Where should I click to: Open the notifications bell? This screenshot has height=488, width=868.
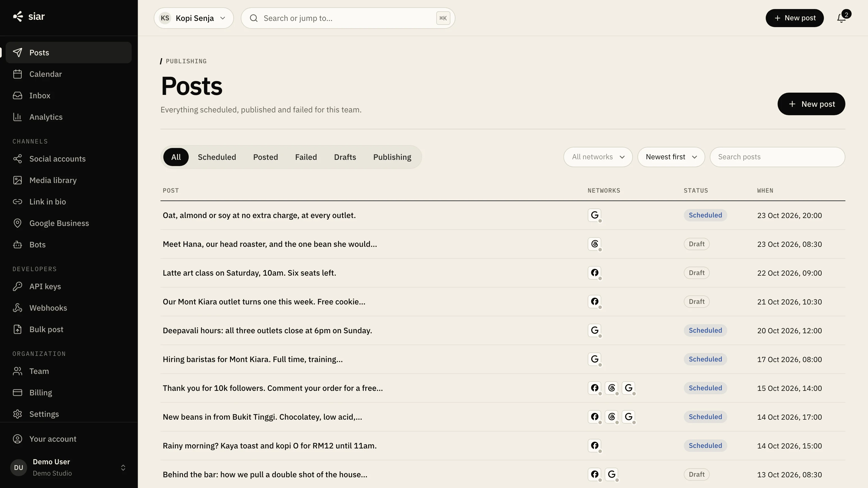coord(841,18)
